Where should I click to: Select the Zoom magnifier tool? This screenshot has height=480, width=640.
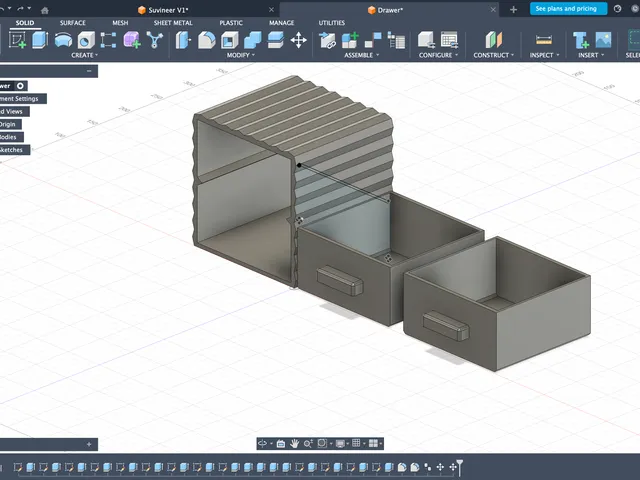coord(308,443)
